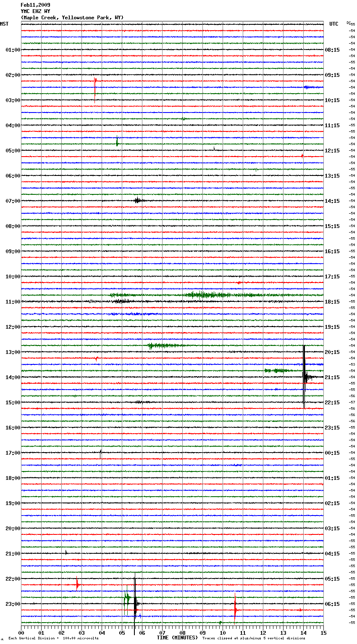Select the 03:00 MST row label
Viewport: 357px width, 644px height.
pyautogui.click(x=13, y=100)
